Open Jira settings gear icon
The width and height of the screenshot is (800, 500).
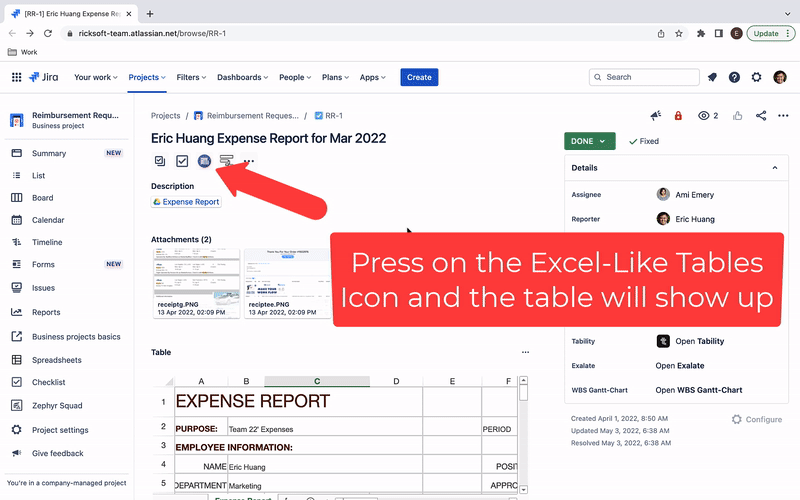click(757, 77)
